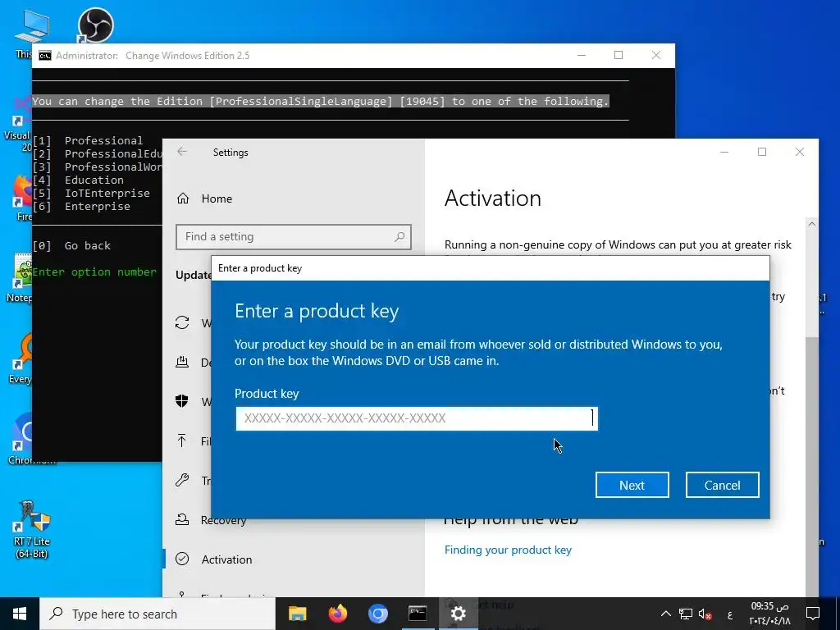
Task: Maximize the Settings window
Action: pos(762,152)
